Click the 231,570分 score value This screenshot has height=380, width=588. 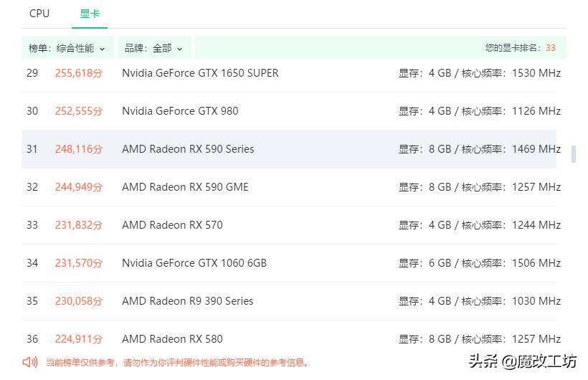[x=79, y=263]
